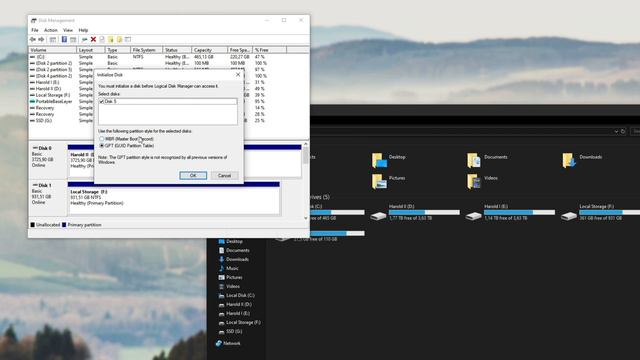Sort by the Volume column header
The height and width of the screenshot is (360, 640).
tap(53, 50)
